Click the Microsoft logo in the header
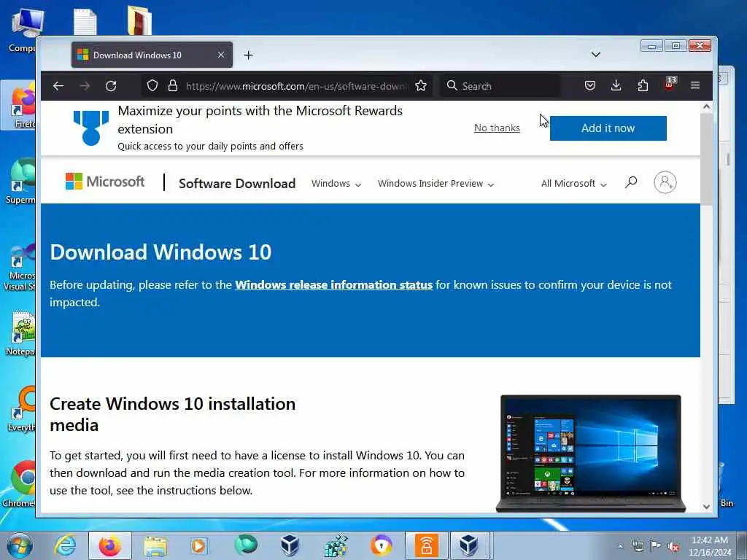This screenshot has width=747, height=560. pyautogui.click(x=105, y=182)
